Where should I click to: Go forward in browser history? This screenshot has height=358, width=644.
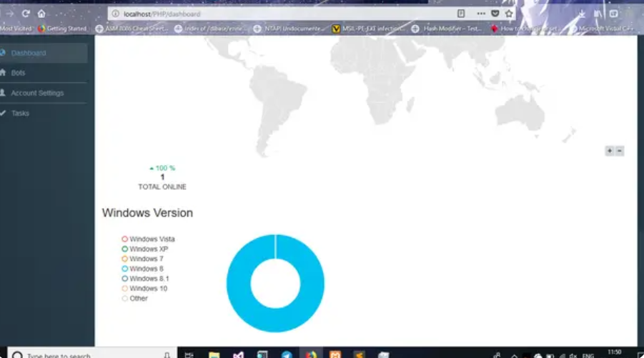(x=10, y=14)
